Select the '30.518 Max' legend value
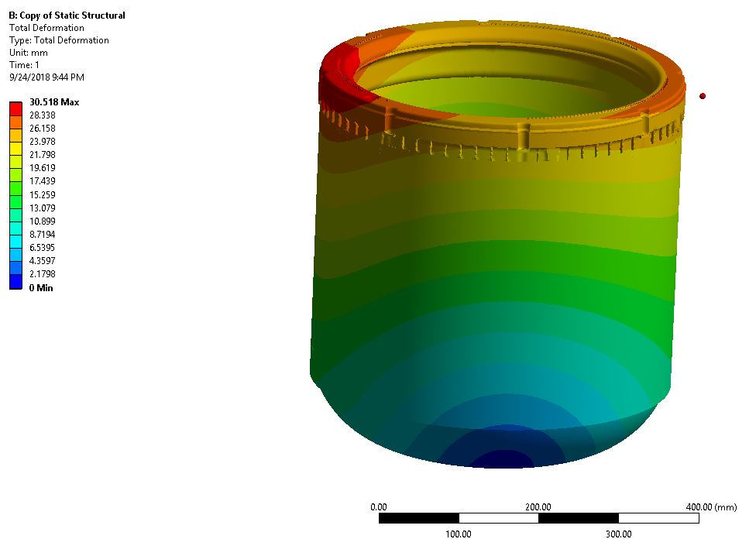 point(54,102)
